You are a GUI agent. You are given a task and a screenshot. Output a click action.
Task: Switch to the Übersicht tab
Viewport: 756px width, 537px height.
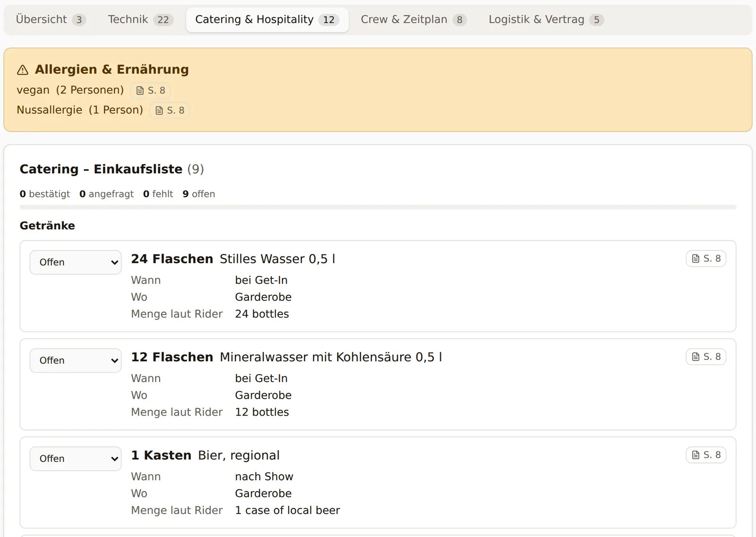tap(51, 19)
